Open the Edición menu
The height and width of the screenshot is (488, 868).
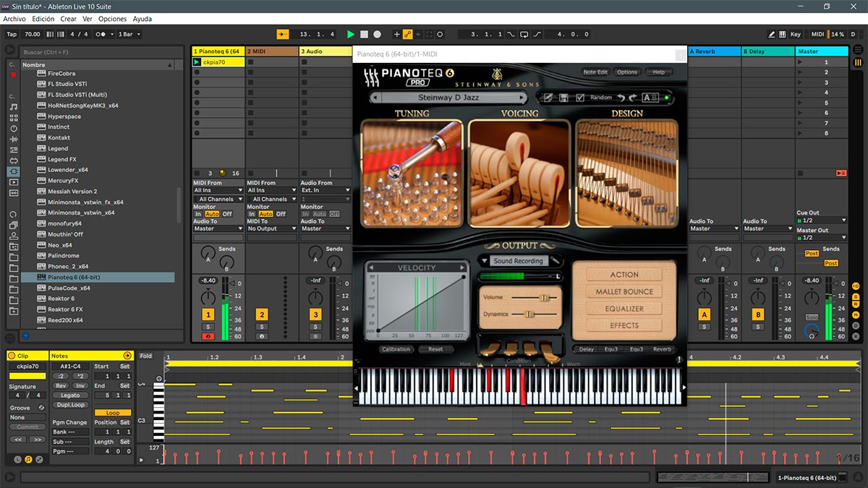[43, 19]
